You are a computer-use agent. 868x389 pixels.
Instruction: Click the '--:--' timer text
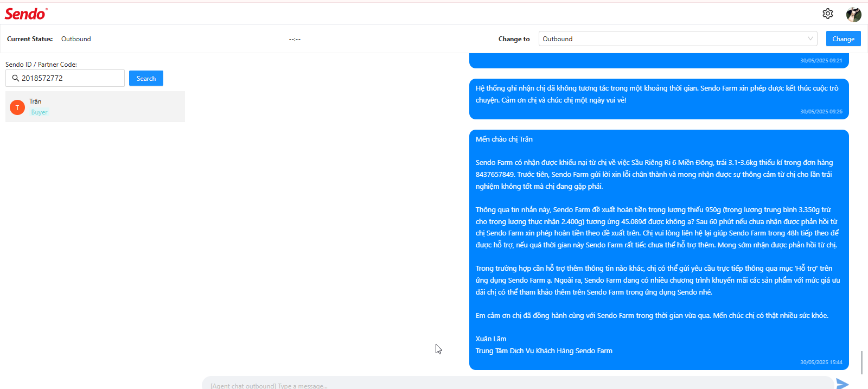point(295,39)
